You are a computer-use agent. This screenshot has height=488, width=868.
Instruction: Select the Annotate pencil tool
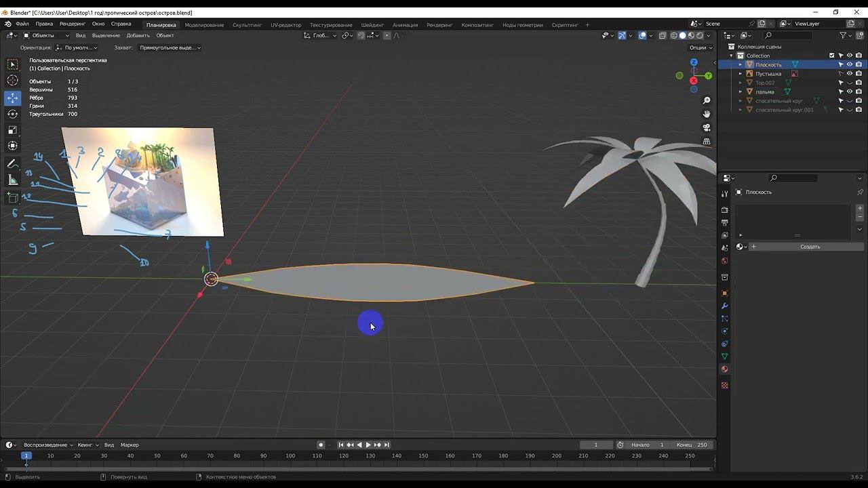pyautogui.click(x=13, y=164)
